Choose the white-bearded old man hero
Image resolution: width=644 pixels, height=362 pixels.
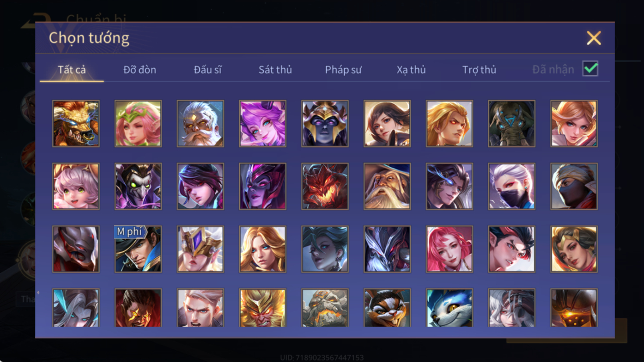click(x=200, y=123)
